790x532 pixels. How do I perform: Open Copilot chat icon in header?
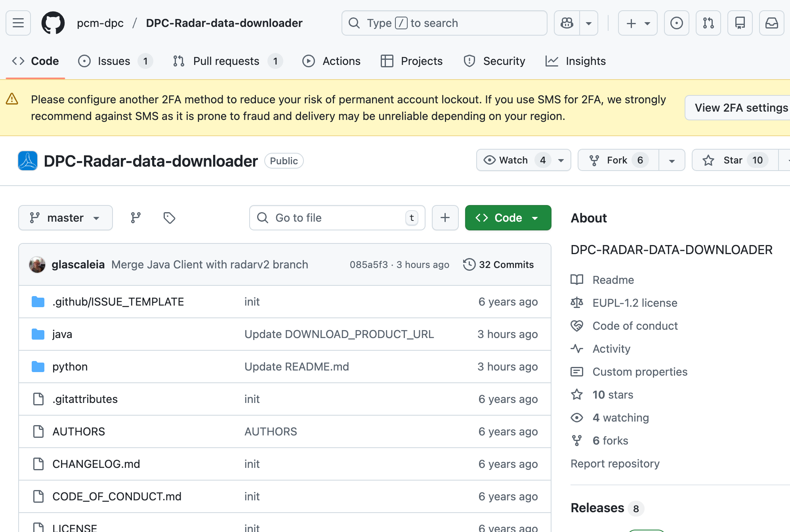[x=567, y=23]
